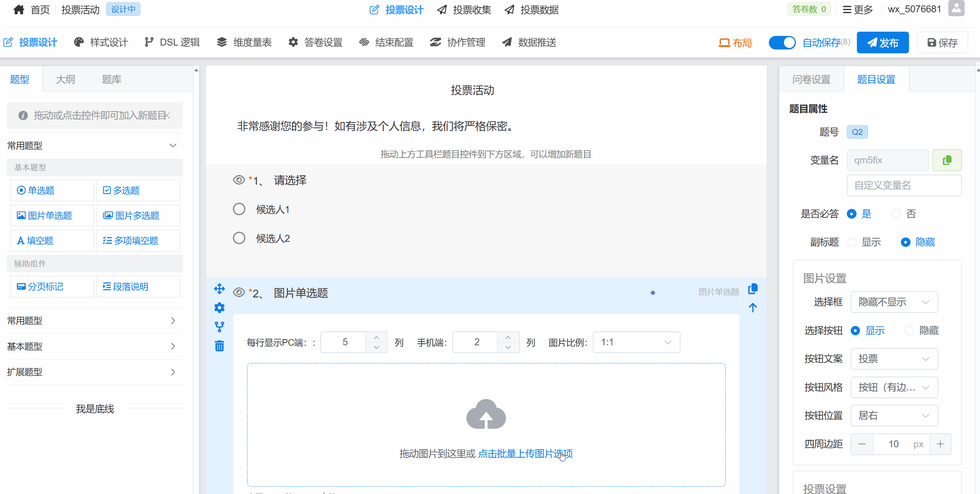Click the 自定义变量名 input field
Screen dimensions: 980x494
pos(904,185)
